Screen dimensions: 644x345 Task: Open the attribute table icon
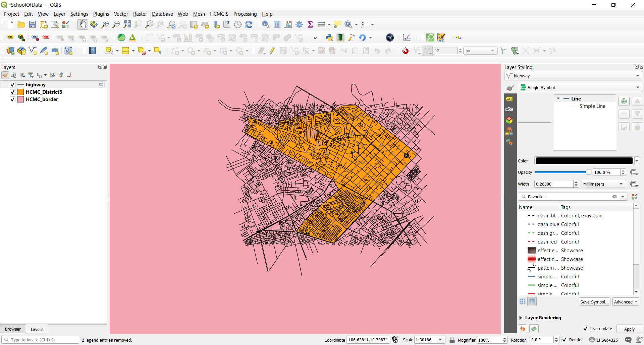point(277,24)
